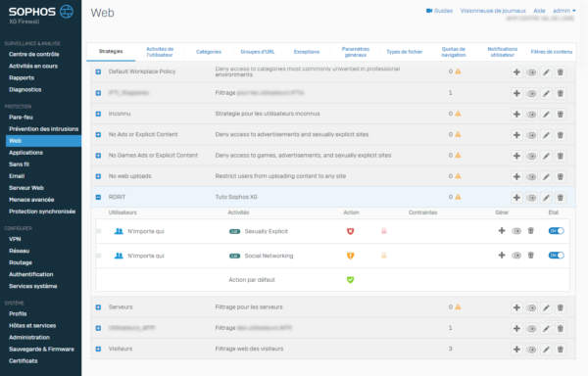Collapse the RDRIT policy row
Viewport: 588px width, 376px height.
click(x=98, y=197)
